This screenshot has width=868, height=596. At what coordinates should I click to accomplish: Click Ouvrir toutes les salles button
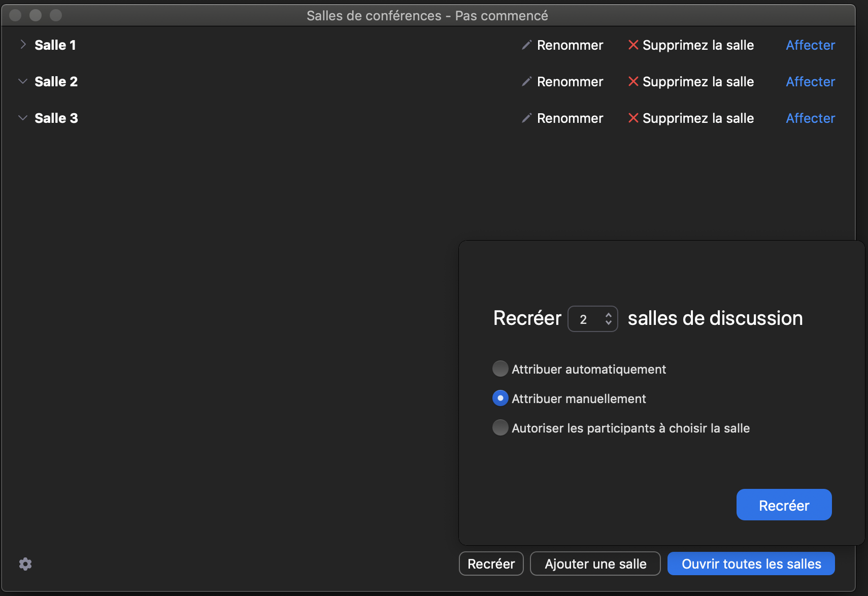click(x=751, y=564)
